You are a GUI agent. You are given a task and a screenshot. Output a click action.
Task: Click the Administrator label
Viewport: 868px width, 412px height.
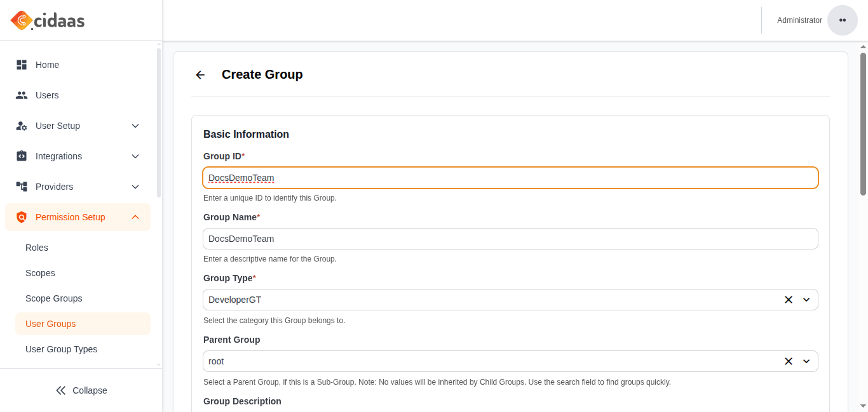(799, 20)
